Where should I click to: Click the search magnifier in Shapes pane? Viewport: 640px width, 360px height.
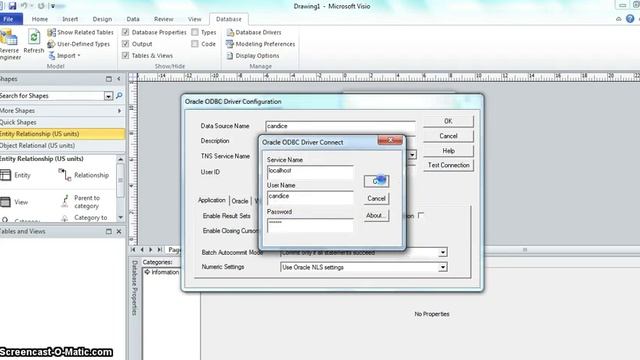119,96
